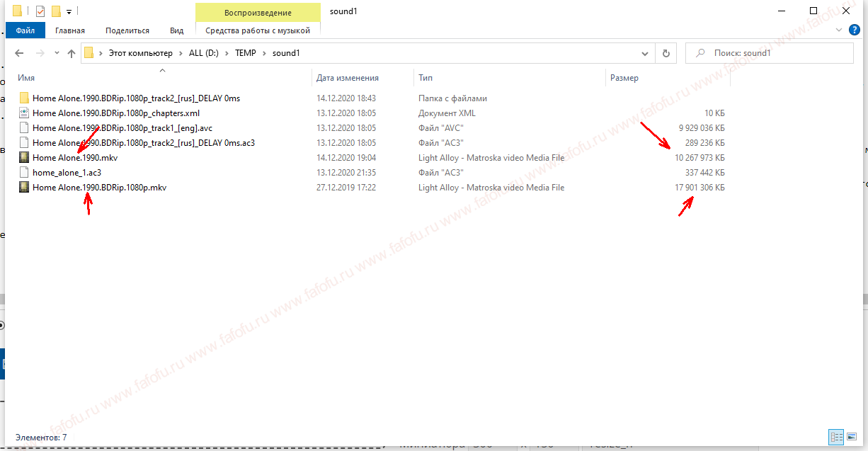Expand the address bar history dropdown
868x451 pixels.
coord(644,53)
